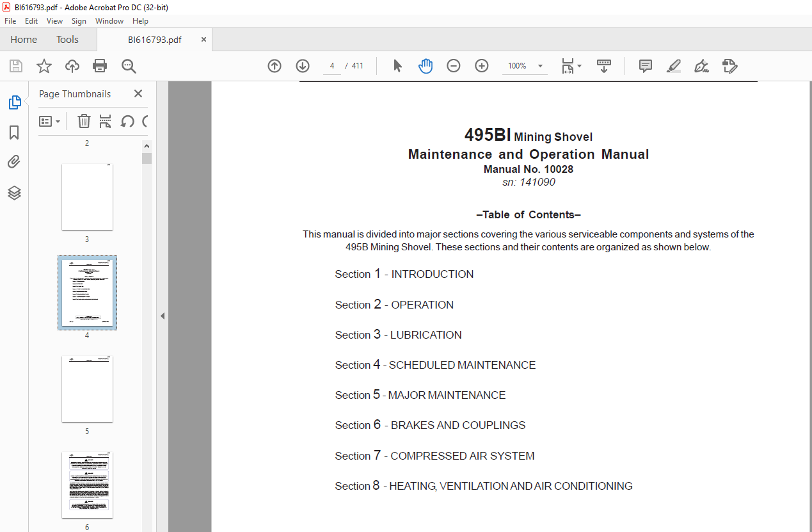Image resolution: width=812 pixels, height=532 pixels.
Task: Open the Bookmarks sidebar panel
Action: tap(14, 133)
